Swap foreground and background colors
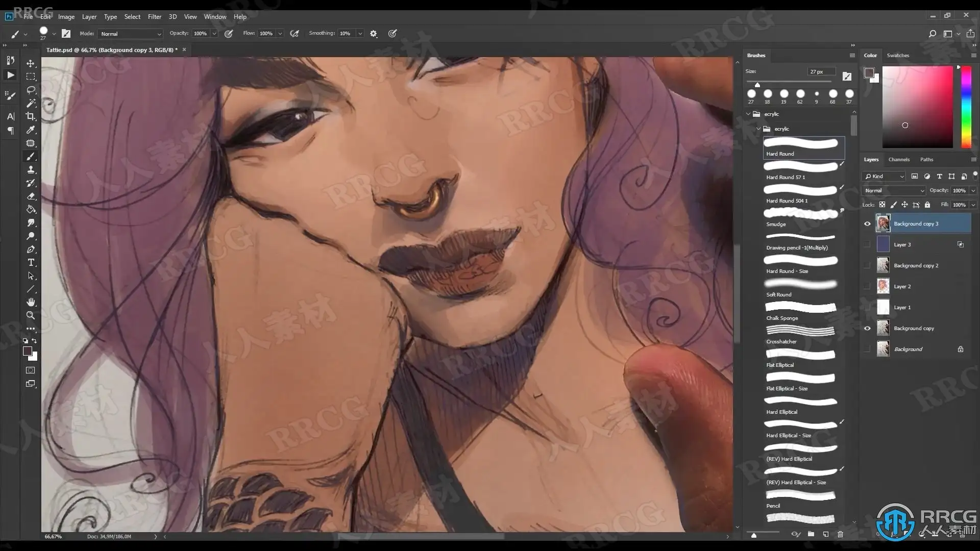Screen dimensions: 980x551 [x=34, y=341]
